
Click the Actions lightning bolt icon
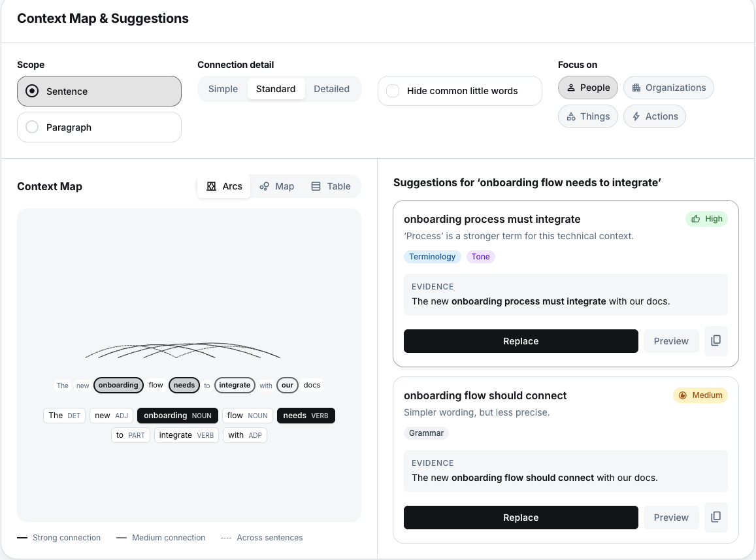635,116
